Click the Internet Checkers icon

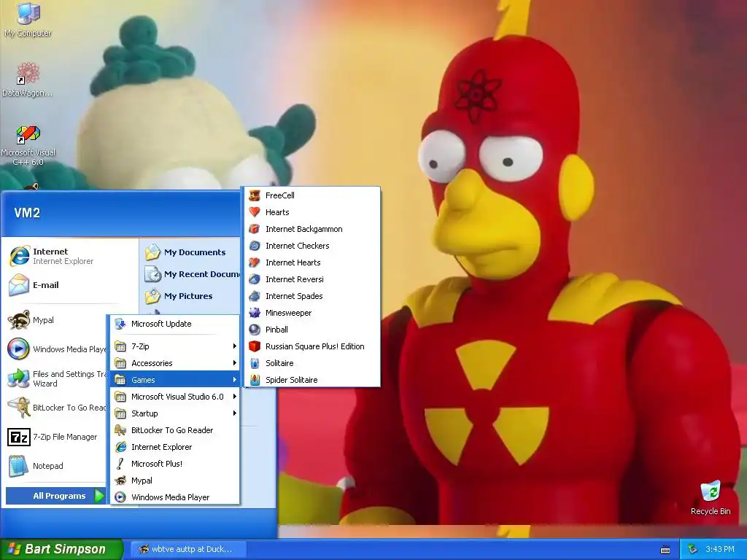click(255, 246)
